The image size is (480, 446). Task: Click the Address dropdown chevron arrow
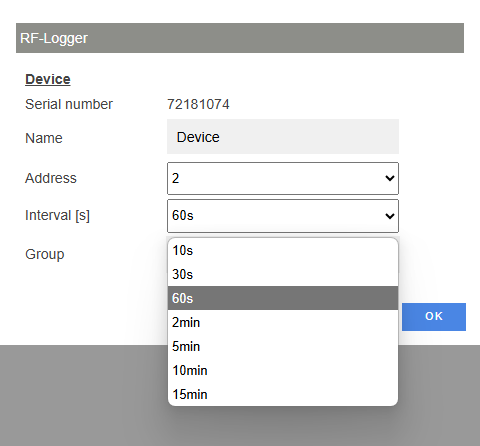(x=390, y=178)
